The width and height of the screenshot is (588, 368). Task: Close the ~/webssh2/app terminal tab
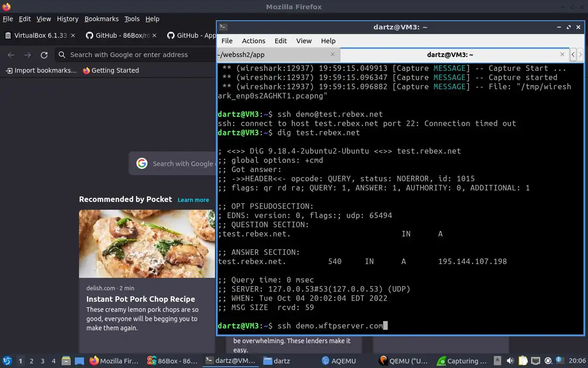click(333, 54)
